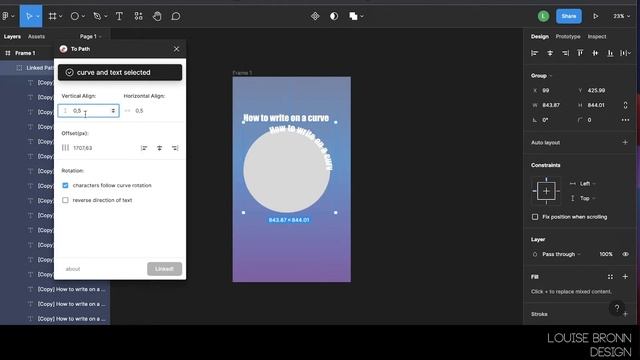Click the Vertical Align stepper arrows
The width and height of the screenshot is (640, 360).
[113, 111]
